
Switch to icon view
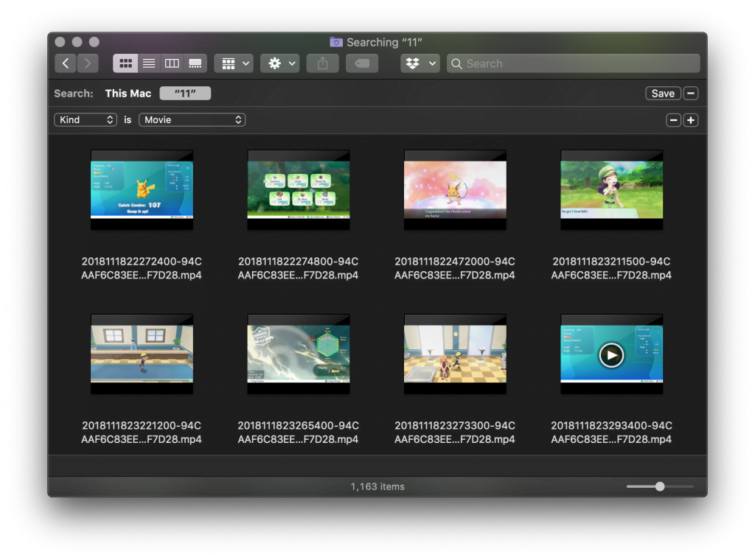(125, 63)
